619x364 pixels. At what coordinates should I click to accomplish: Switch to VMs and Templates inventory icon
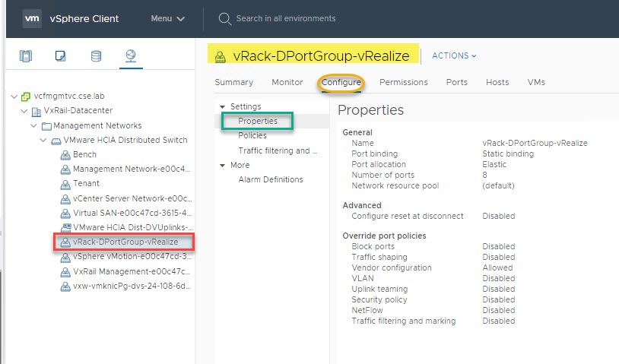61,55
